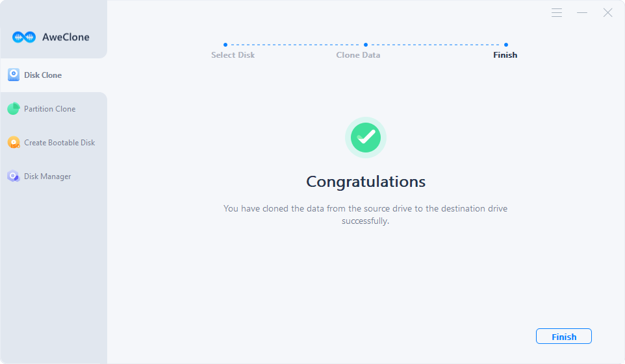Select the Disk Clone menu label
Image resolution: width=625 pixels, height=364 pixels.
(43, 75)
